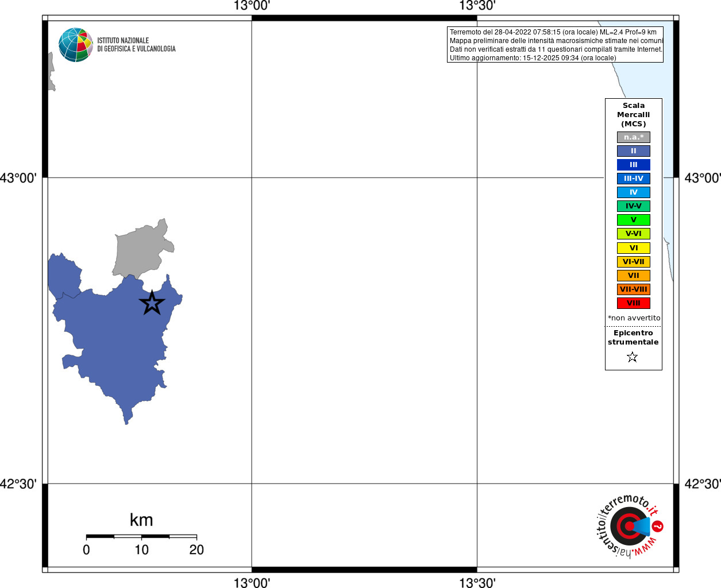Select the intensity II legend swatch
The width and height of the screenshot is (721, 588).
coord(634,151)
